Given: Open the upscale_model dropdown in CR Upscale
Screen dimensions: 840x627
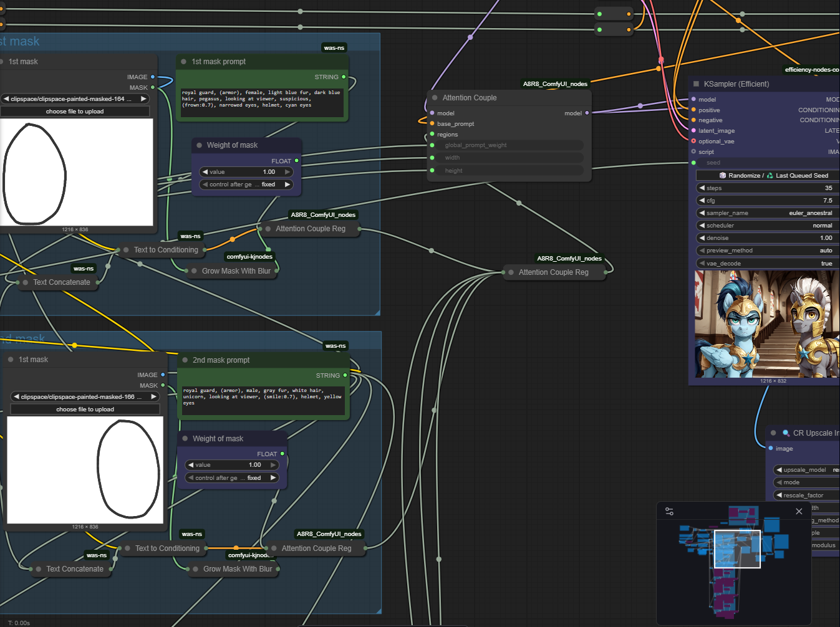Looking at the screenshot, I should tap(807, 470).
